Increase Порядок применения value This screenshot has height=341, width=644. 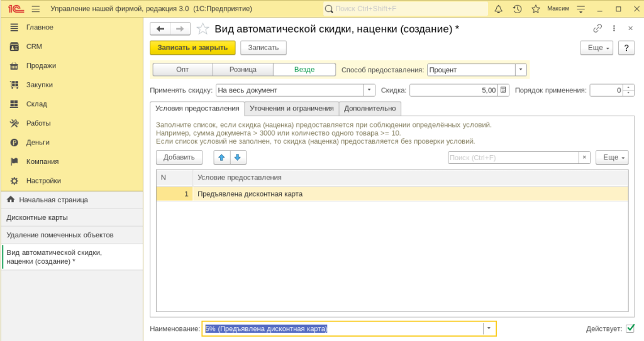(x=628, y=87)
